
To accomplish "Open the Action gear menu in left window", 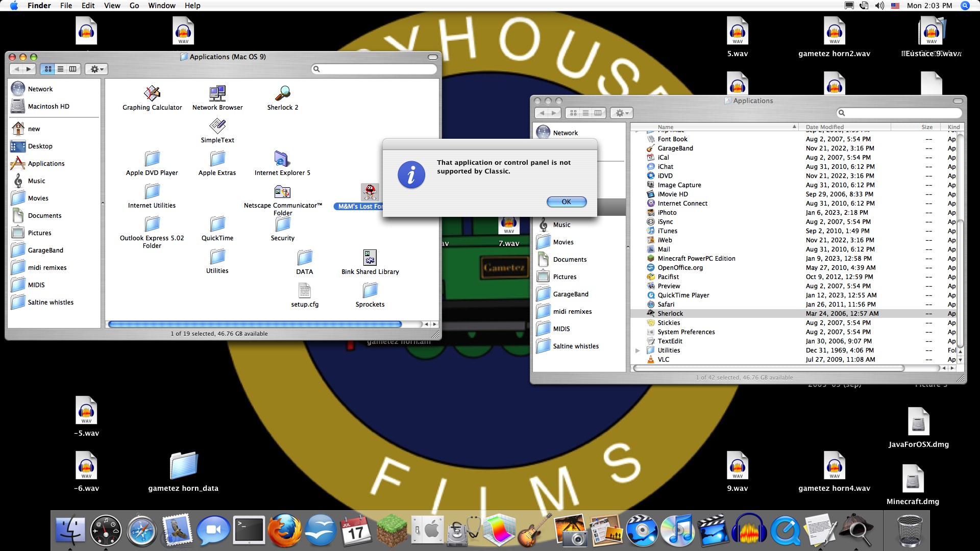I will coord(96,69).
